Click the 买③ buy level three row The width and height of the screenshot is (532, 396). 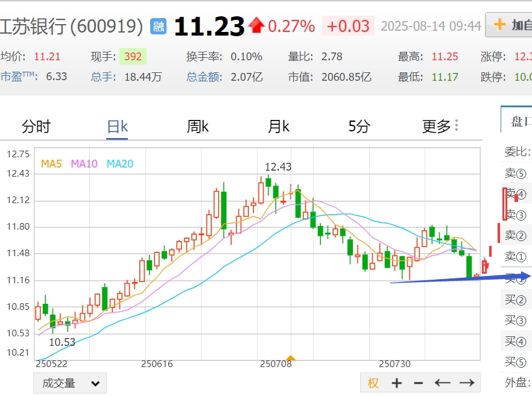point(516,320)
